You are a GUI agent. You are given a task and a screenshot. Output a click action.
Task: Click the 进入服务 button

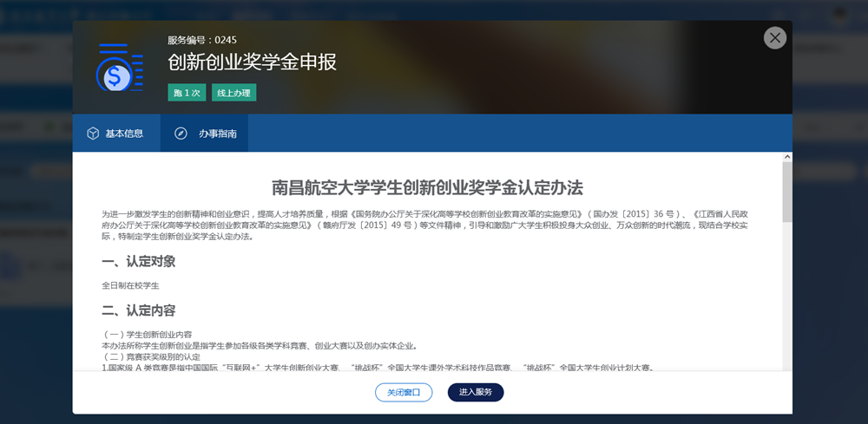tap(476, 393)
